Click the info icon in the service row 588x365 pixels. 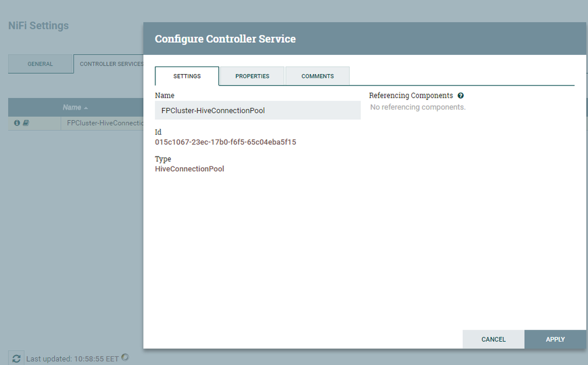pyautogui.click(x=16, y=122)
